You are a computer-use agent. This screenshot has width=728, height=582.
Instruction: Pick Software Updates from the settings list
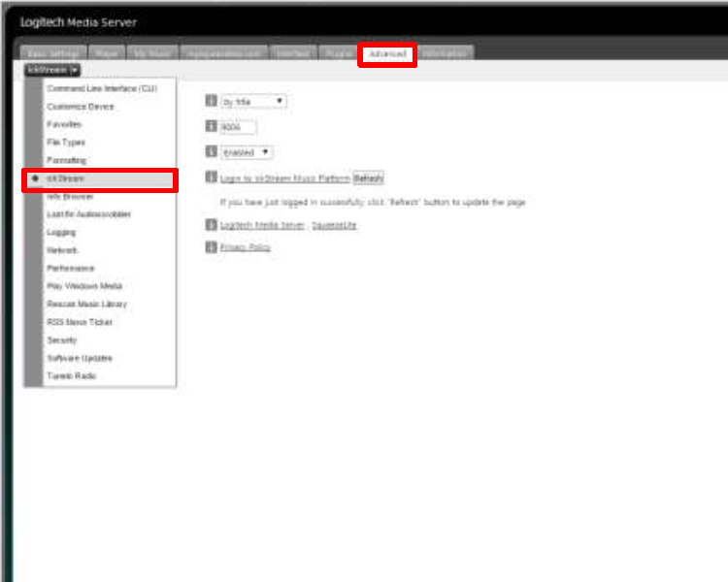tap(80, 358)
